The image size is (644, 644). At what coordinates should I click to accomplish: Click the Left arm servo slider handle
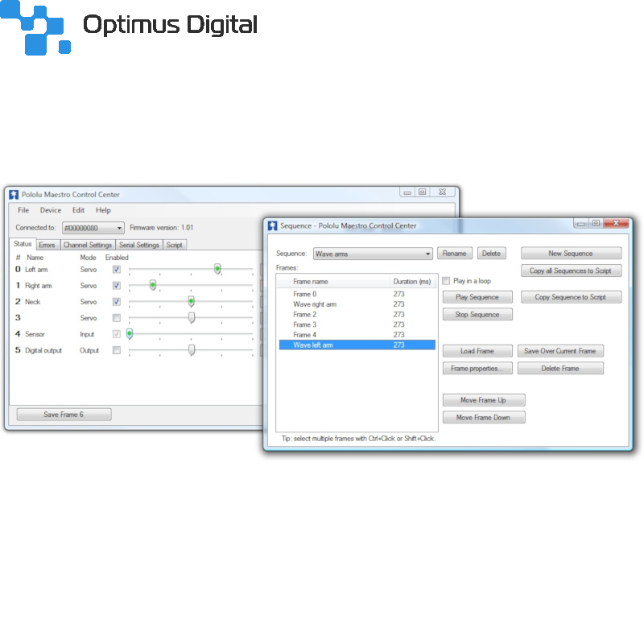point(217,269)
